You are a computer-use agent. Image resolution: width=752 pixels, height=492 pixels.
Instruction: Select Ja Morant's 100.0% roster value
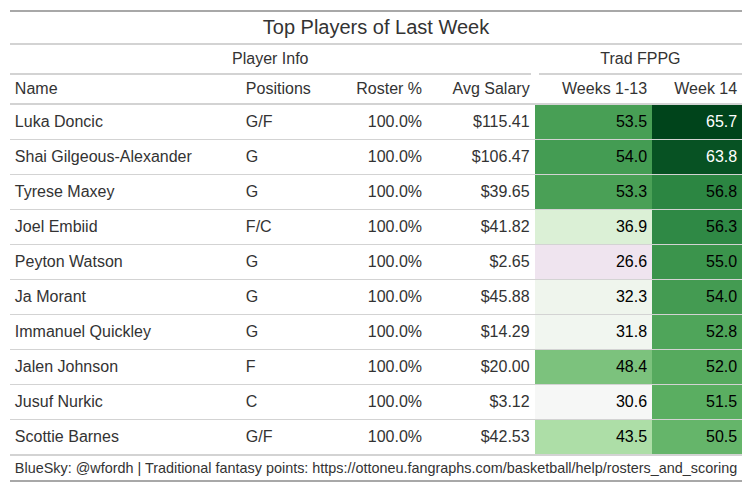pyautogui.click(x=395, y=297)
